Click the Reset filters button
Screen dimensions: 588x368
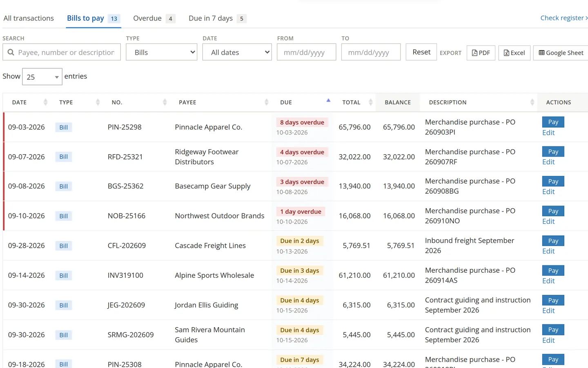(x=421, y=52)
